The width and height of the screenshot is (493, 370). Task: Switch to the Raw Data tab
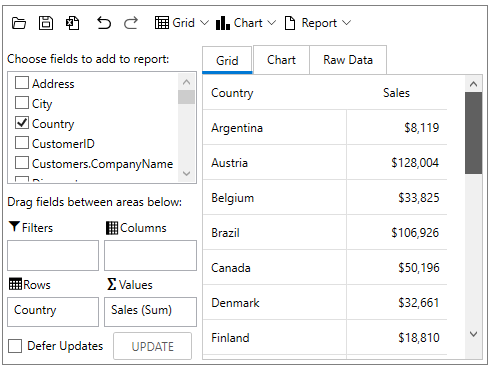[x=348, y=60]
